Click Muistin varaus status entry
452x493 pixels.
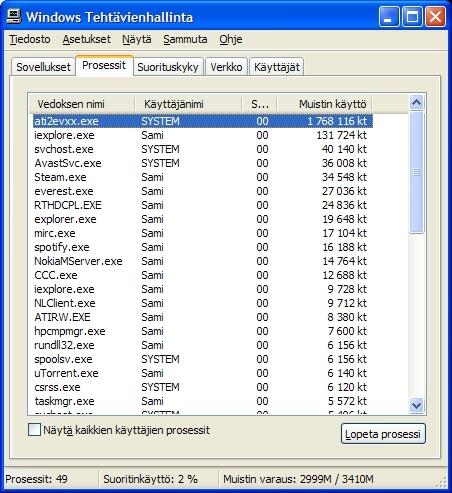[x=298, y=479]
